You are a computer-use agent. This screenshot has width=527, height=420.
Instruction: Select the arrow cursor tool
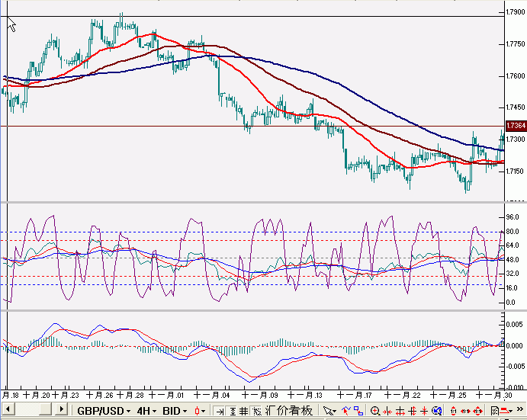328,411
